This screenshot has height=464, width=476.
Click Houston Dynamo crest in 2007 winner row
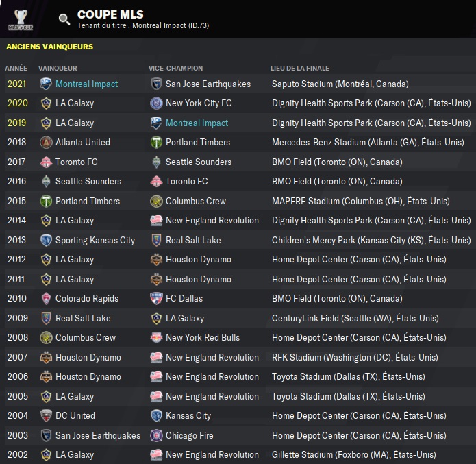[x=46, y=357]
